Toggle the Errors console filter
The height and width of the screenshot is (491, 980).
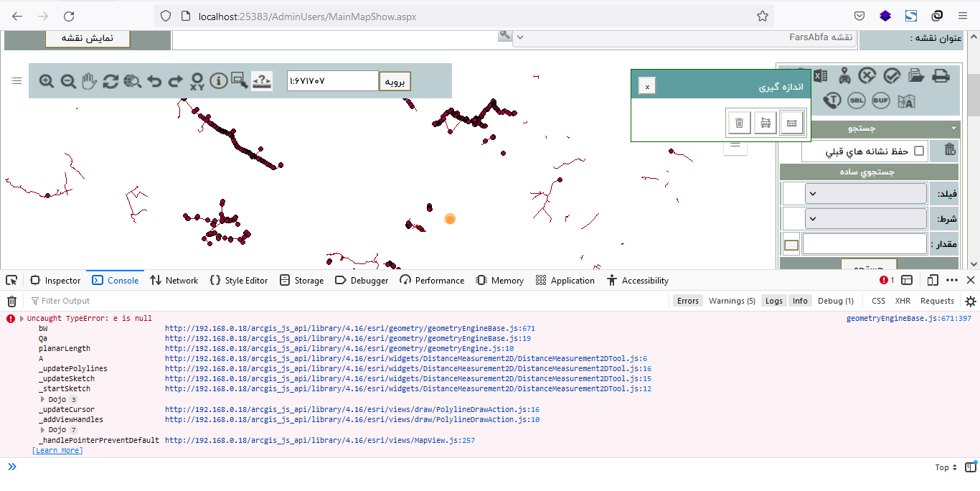[x=687, y=301]
